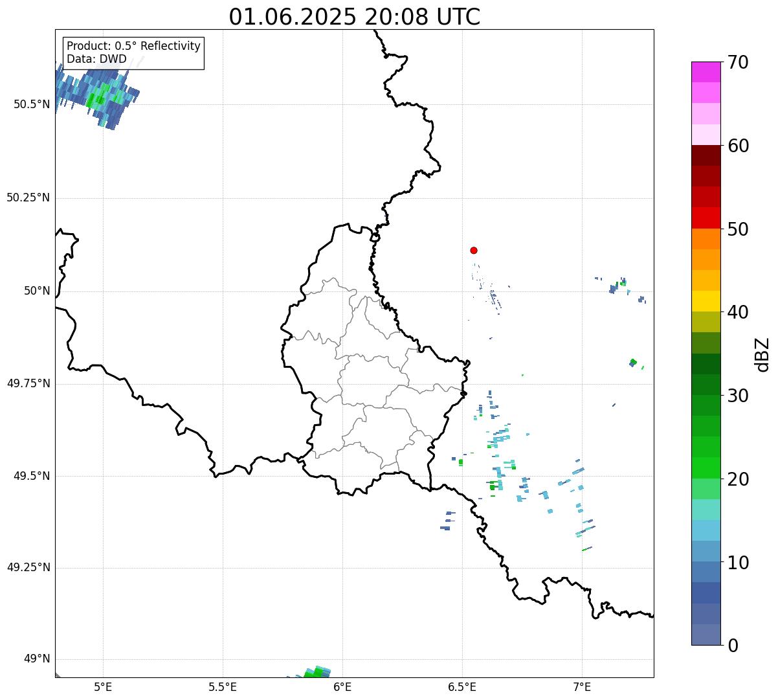Click the colorbar tick label 30
The height and width of the screenshot is (700, 778).
tap(738, 396)
